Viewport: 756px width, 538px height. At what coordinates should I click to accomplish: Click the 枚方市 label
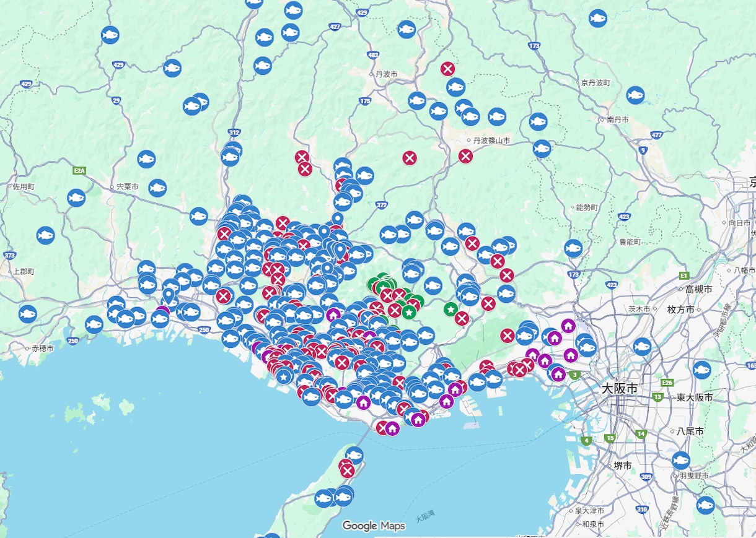tap(680, 309)
